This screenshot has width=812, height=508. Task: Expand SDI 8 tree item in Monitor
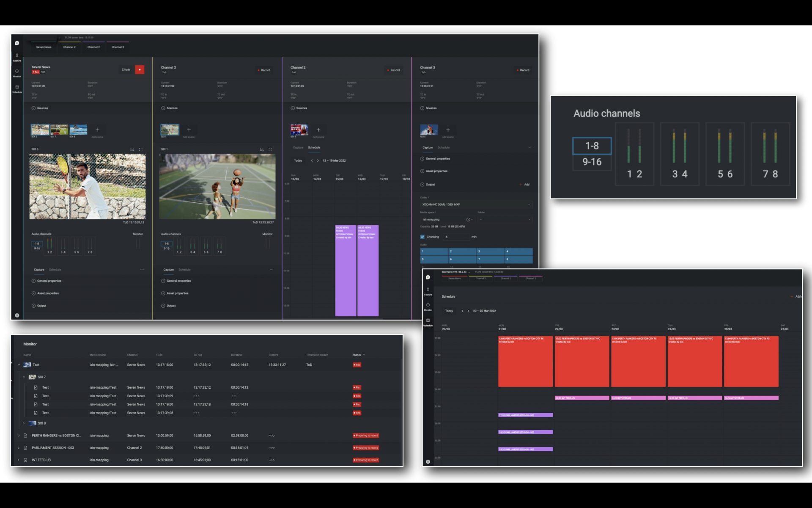coord(24,423)
